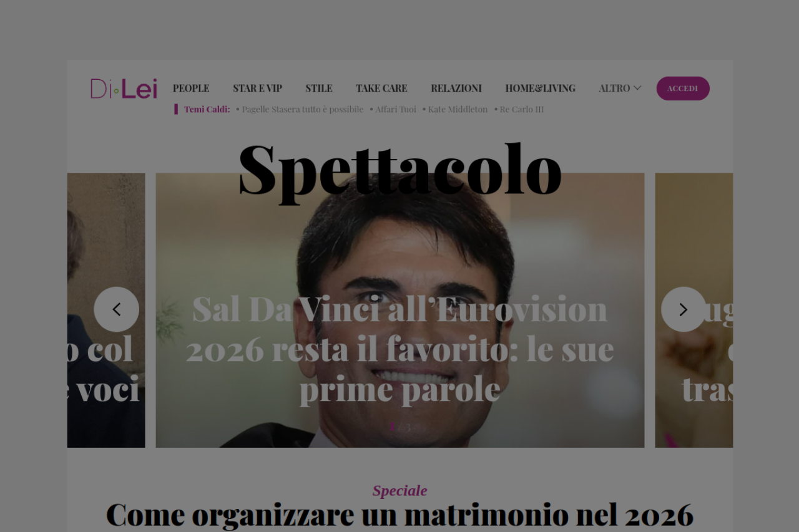Go to the STILE section

319,89
